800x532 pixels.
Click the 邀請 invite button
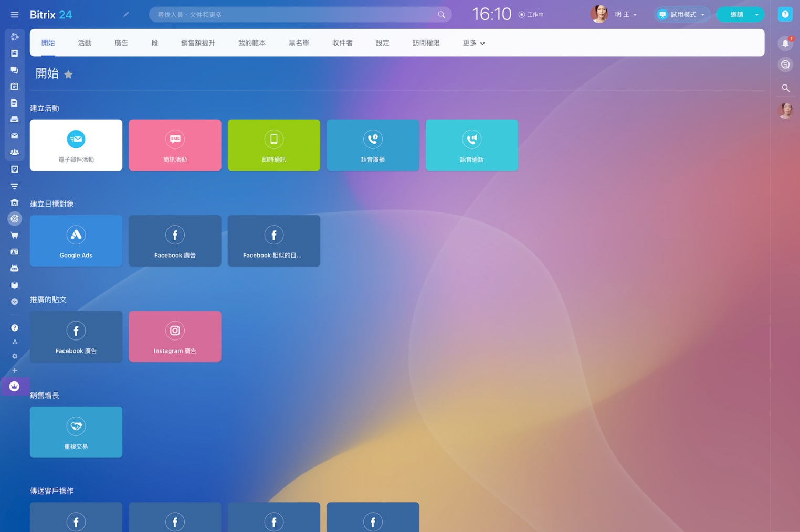[736, 15]
